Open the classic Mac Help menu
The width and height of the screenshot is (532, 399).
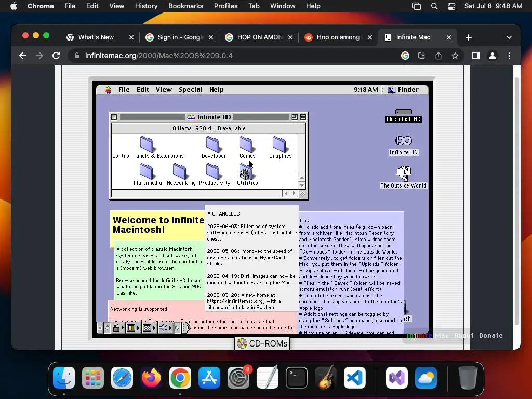(216, 89)
